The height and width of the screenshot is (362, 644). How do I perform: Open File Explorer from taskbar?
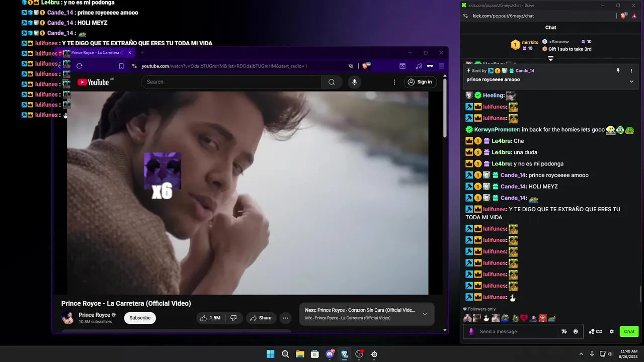pos(300,354)
